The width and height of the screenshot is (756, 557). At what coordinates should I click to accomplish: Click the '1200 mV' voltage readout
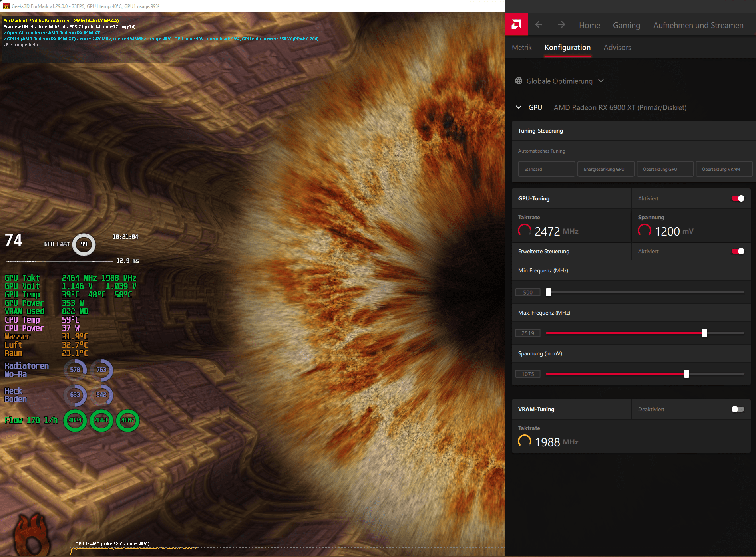click(674, 231)
